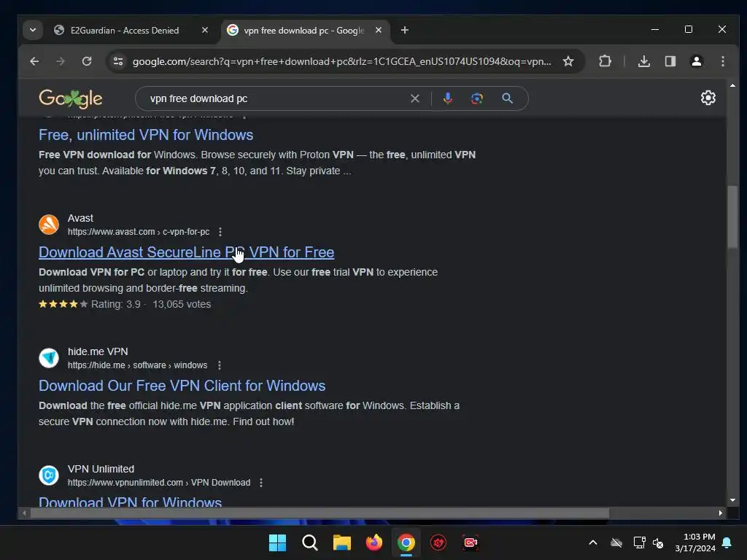Open Chrome three-dot menu
Screen dimensions: 747x560
click(x=723, y=61)
